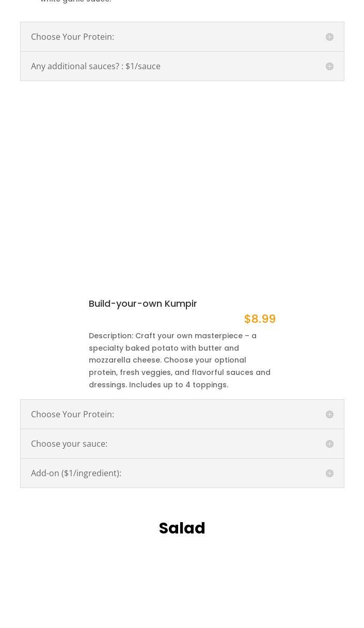Expand the Any additional sauces section
Image resolution: width=364 pixels, height=628 pixels.
[96, 66]
